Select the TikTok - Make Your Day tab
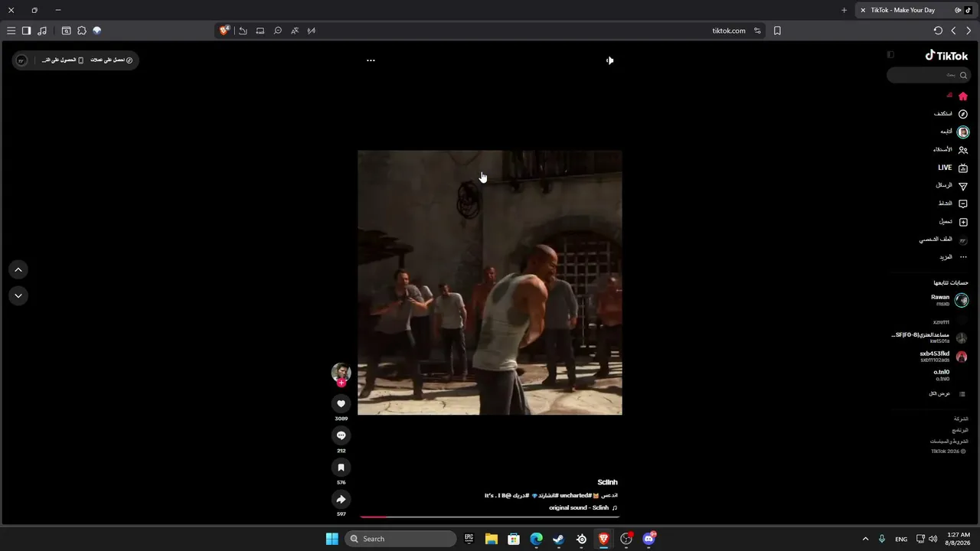Screen dimensions: 980x551 [916, 10]
